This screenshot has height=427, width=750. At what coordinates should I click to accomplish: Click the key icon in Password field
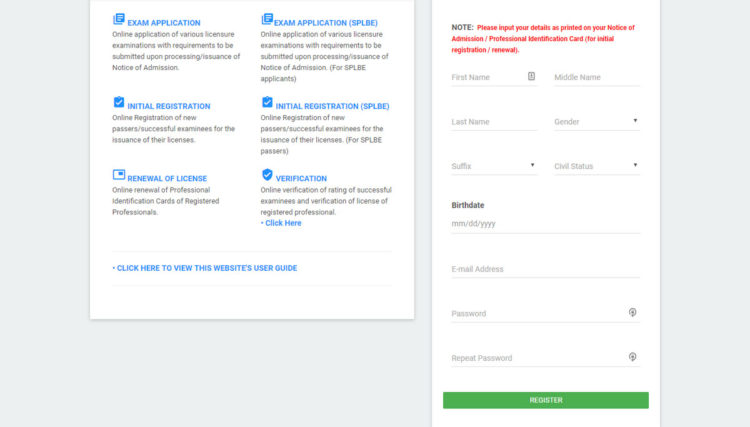click(x=633, y=312)
